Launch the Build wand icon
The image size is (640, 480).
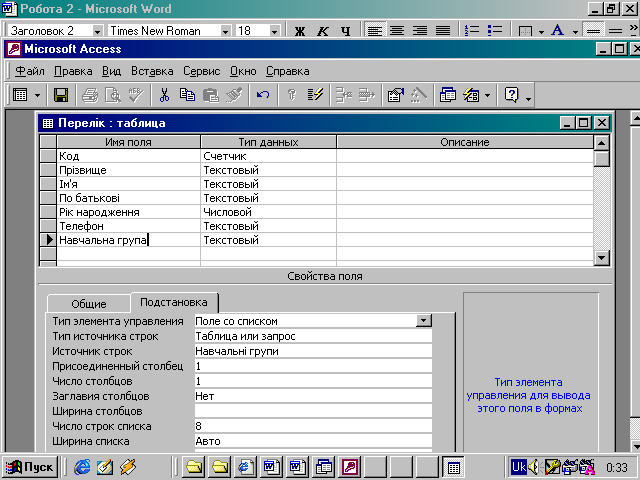pyautogui.click(x=418, y=95)
